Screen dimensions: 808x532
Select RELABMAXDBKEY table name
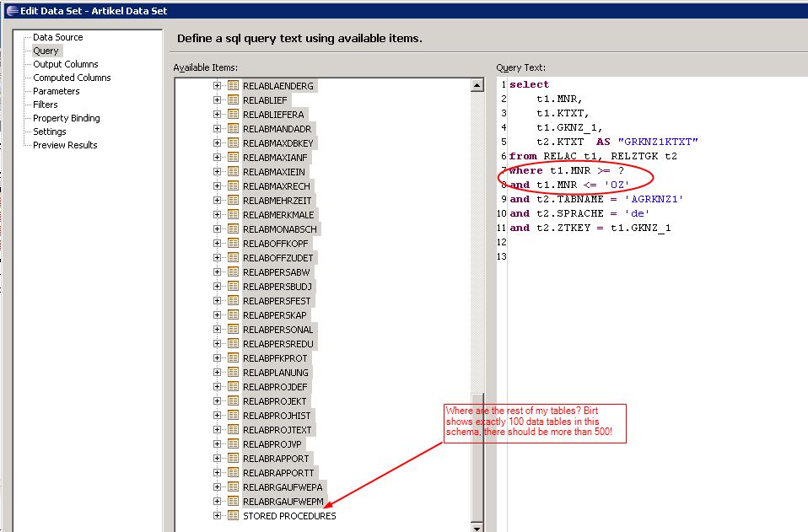point(278,142)
